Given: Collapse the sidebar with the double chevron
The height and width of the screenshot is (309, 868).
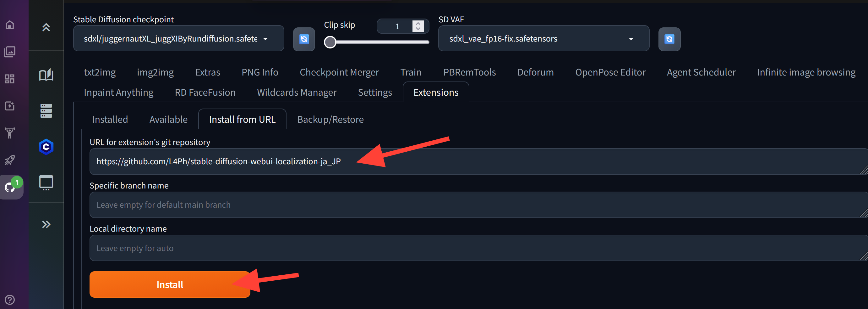Looking at the screenshot, I should pos(46,224).
